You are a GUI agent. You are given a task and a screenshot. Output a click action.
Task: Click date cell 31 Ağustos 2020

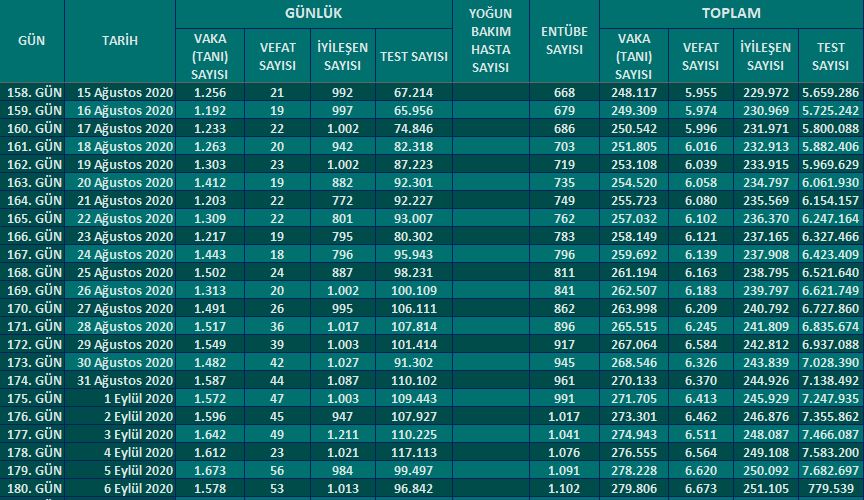[x=125, y=380]
